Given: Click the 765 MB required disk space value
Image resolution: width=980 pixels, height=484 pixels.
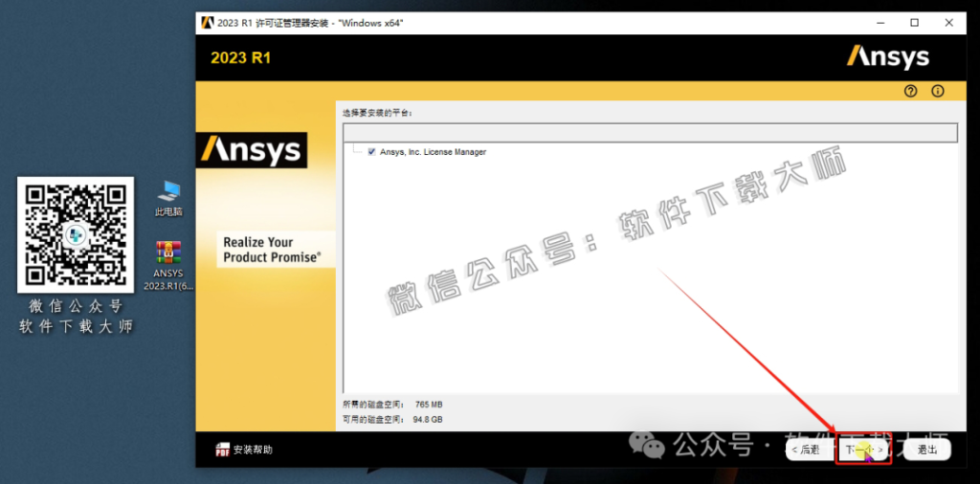Looking at the screenshot, I should tap(428, 405).
